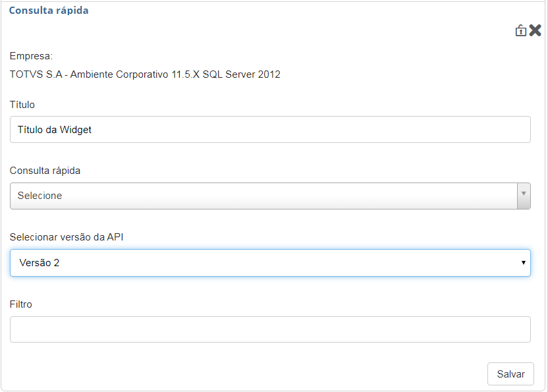Screen dimensions: 548x392
Task: Click the Empresa label text
Action: coord(31,56)
